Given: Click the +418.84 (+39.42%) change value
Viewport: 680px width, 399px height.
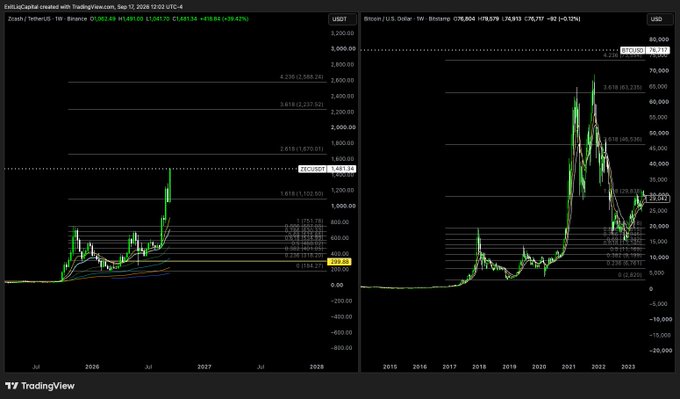Looking at the screenshot, I should [224, 19].
